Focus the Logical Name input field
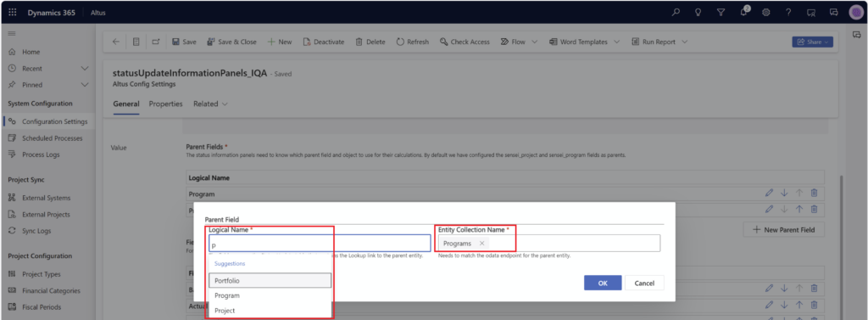Image resolution: width=868 pixels, height=320 pixels. [x=320, y=243]
